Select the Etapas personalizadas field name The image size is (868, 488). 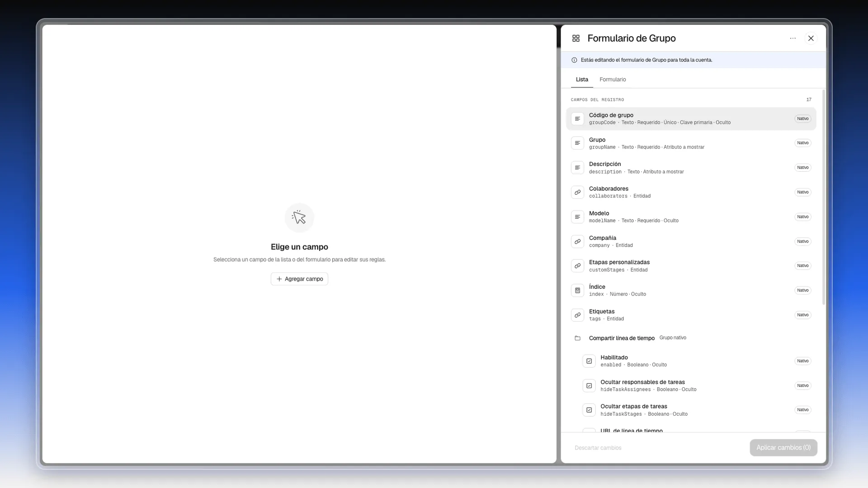coord(619,262)
